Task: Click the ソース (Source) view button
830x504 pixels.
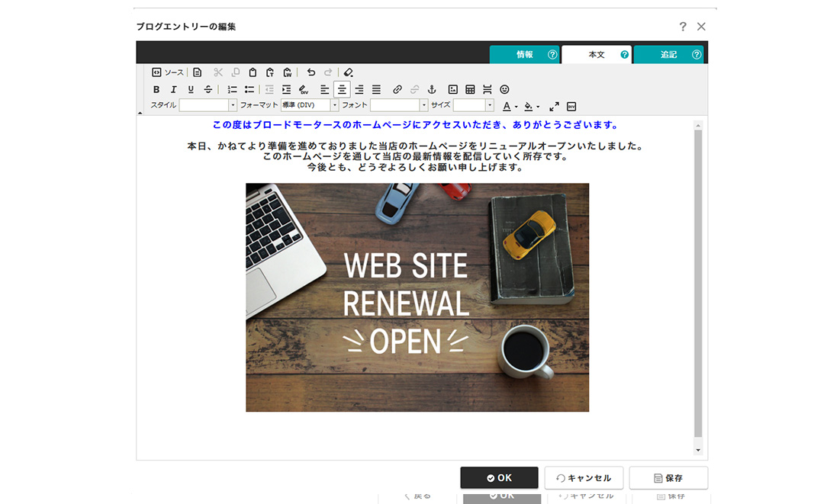Action: point(168,72)
